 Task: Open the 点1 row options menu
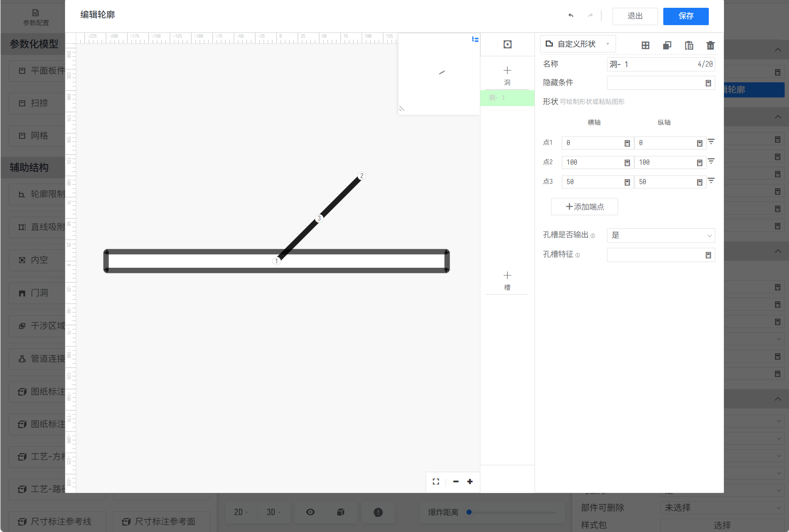point(711,142)
